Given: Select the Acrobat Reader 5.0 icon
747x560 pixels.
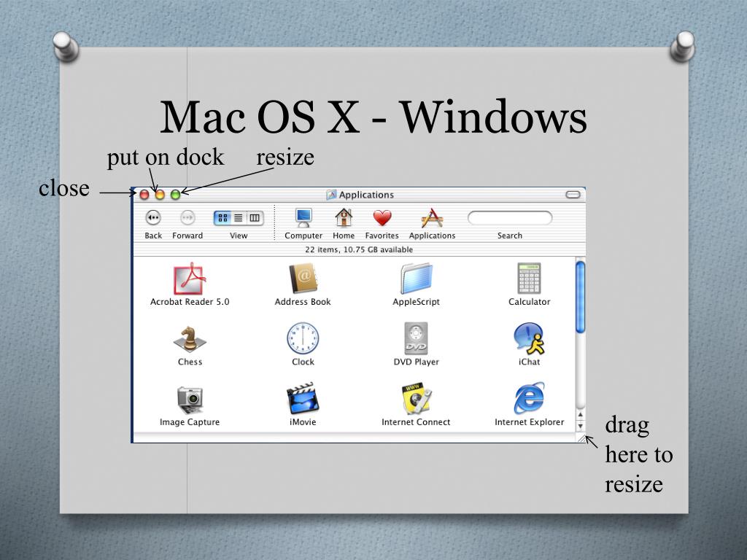Looking at the screenshot, I should point(190,279).
